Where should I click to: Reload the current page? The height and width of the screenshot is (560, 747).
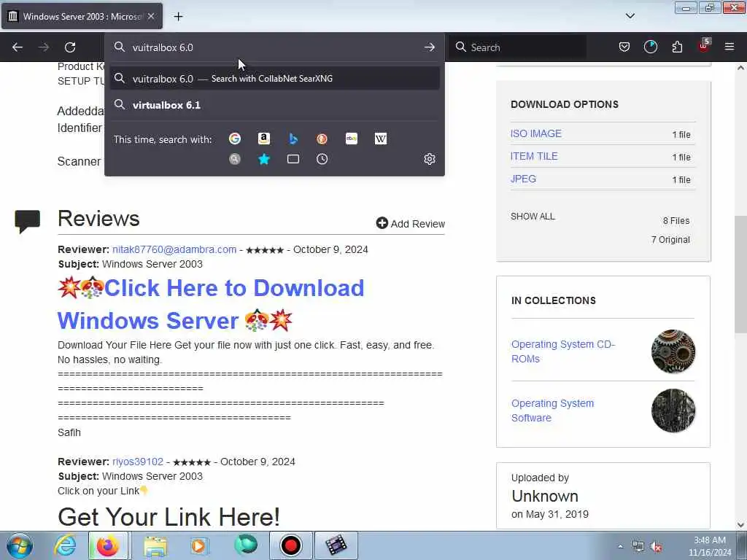(70, 47)
